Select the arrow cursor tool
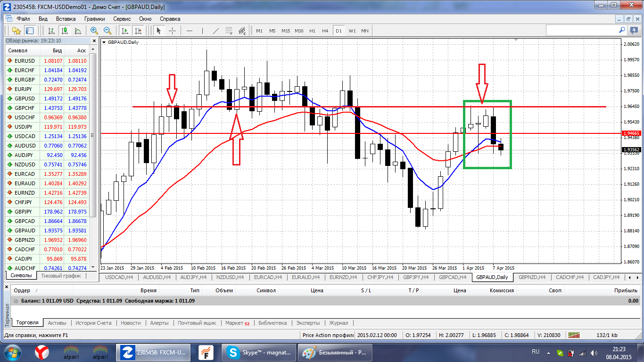 159,31
